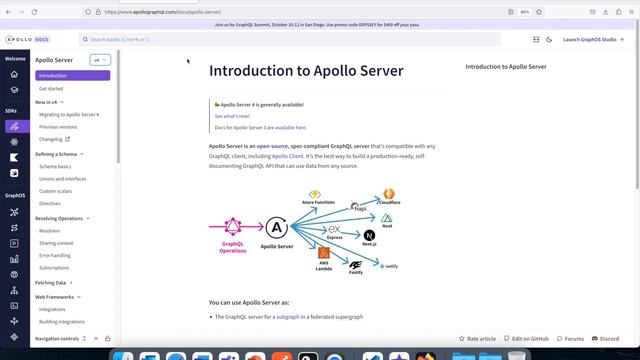Image resolution: width=640 pixels, height=360 pixels.
Task: Open the GraphOS routing arrows icon
Action: coord(14,228)
